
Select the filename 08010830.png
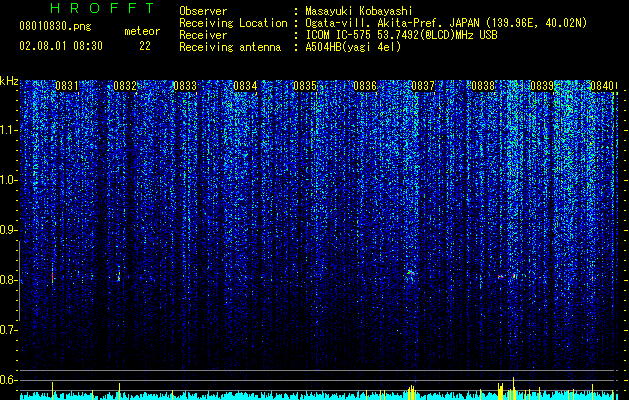[x=55, y=26]
